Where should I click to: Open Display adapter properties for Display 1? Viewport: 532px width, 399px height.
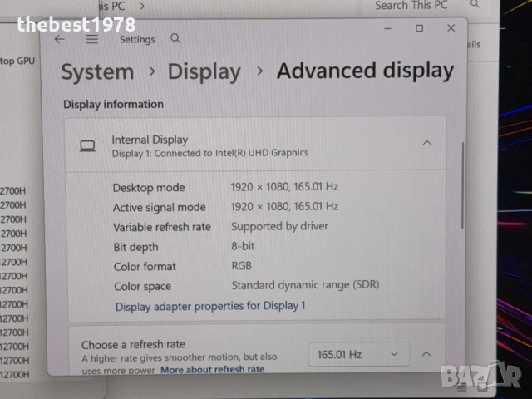pyautogui.click(x=210, y=306)
